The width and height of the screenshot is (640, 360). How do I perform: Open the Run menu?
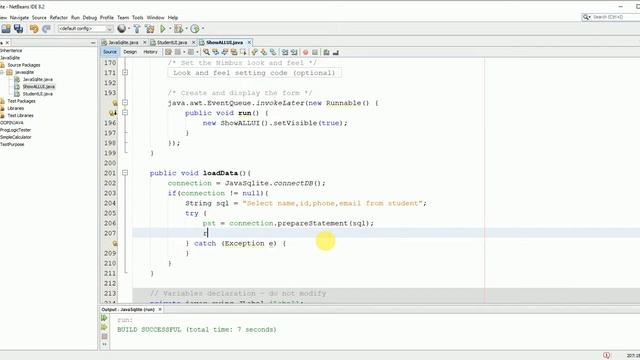76,18
